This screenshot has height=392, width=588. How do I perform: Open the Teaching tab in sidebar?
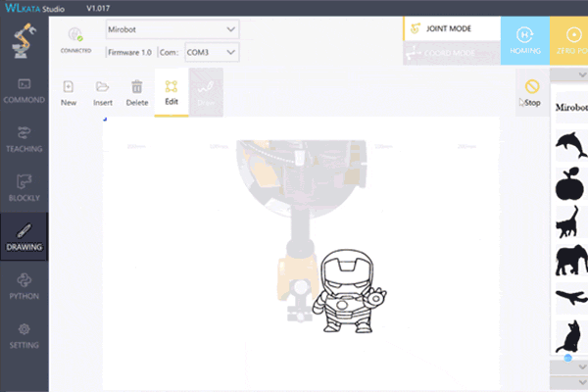click(24, 139)
